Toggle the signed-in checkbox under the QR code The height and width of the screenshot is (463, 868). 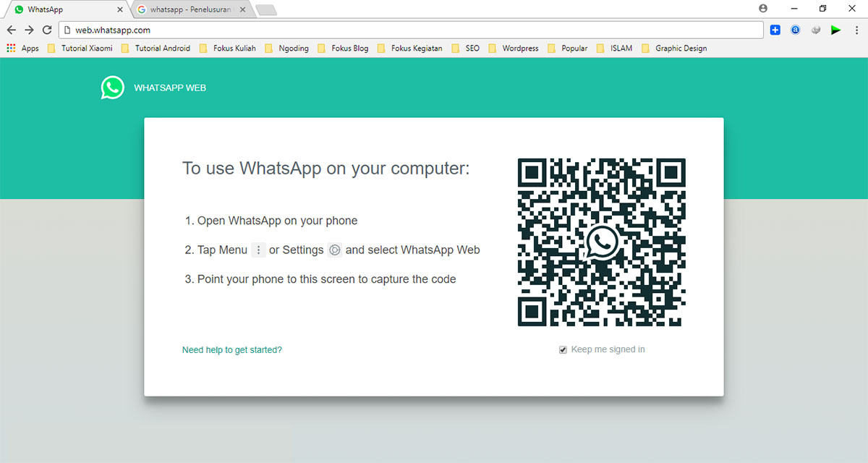pyautogui.click(x=562, y=349)
